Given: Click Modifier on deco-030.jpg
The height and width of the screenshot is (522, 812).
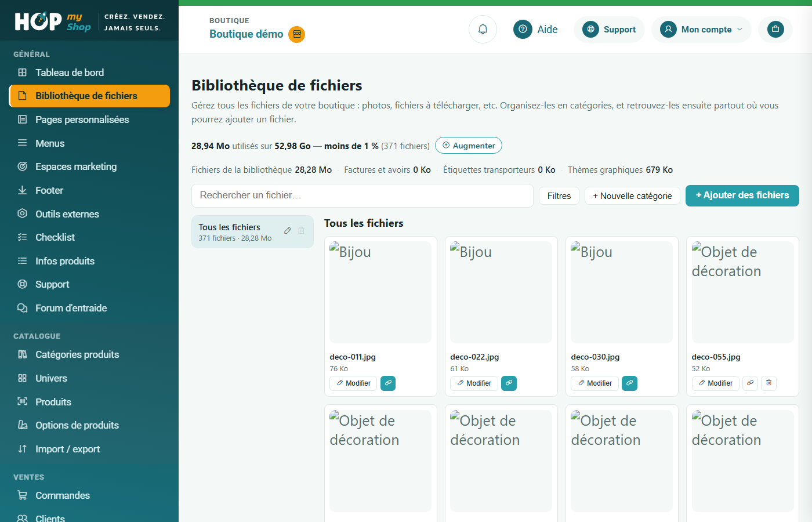Looking at the screenshot, I should [x=594, y=383].
